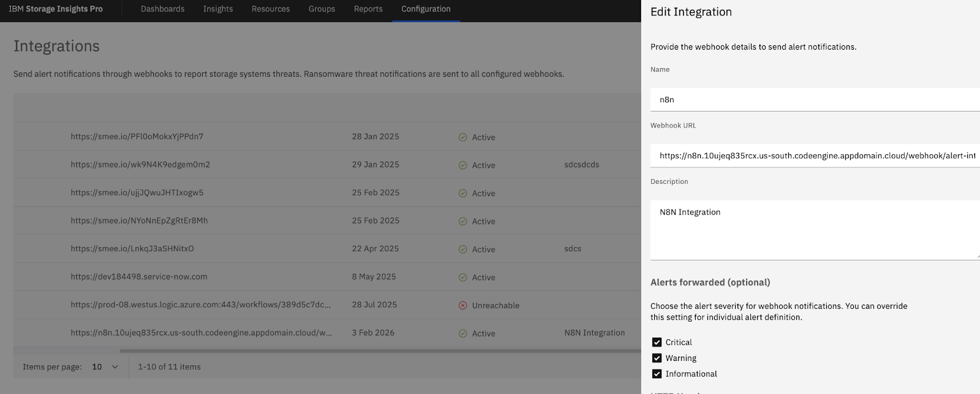Open the Insights menu
980x394 pixels.
click(218, 9)
